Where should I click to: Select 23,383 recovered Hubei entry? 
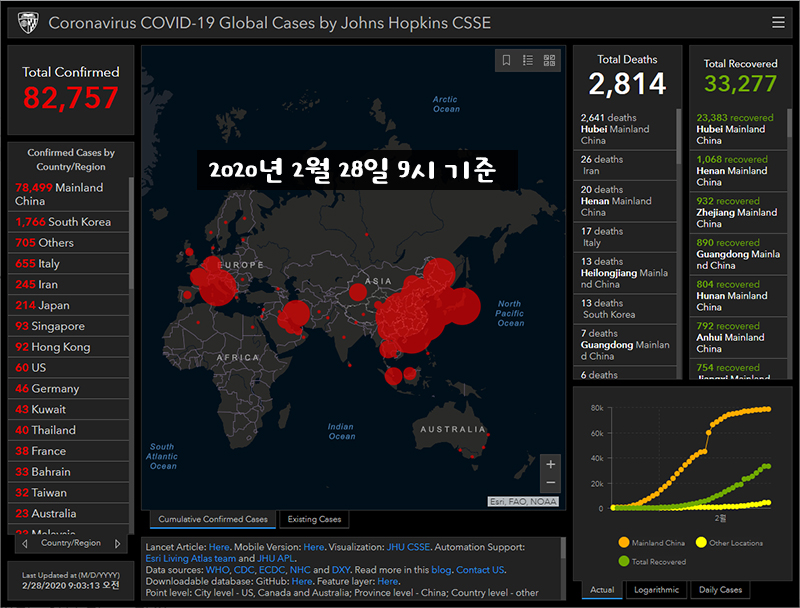click(x=738, y=129)
